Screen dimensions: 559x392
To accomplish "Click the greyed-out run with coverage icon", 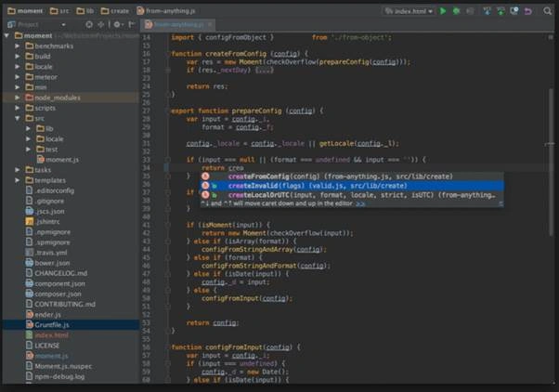I will pyautogui.click(x=470, y=11).
